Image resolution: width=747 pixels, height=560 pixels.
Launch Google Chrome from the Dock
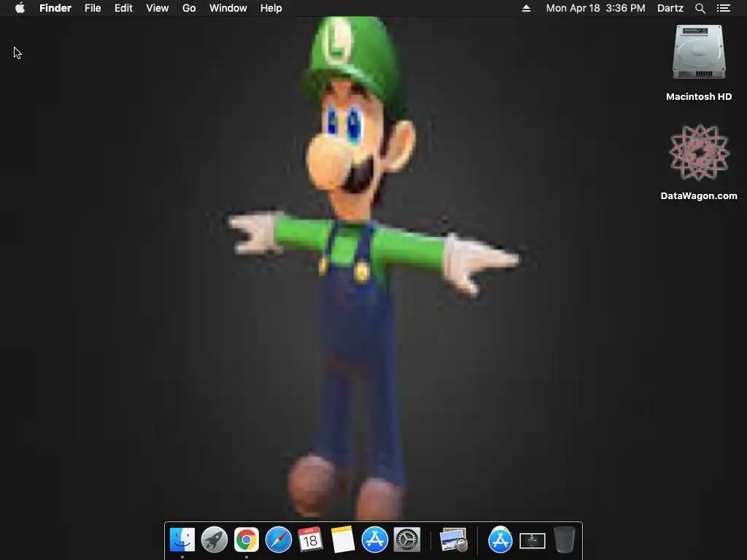(x=247, y=540)
